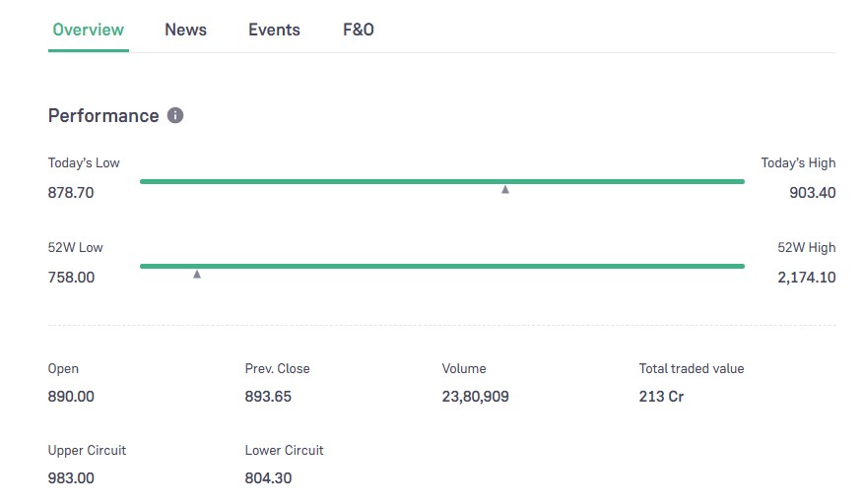863x504 pixels.
Task: Switch to the F&O tab
Action: pos(359,30)
